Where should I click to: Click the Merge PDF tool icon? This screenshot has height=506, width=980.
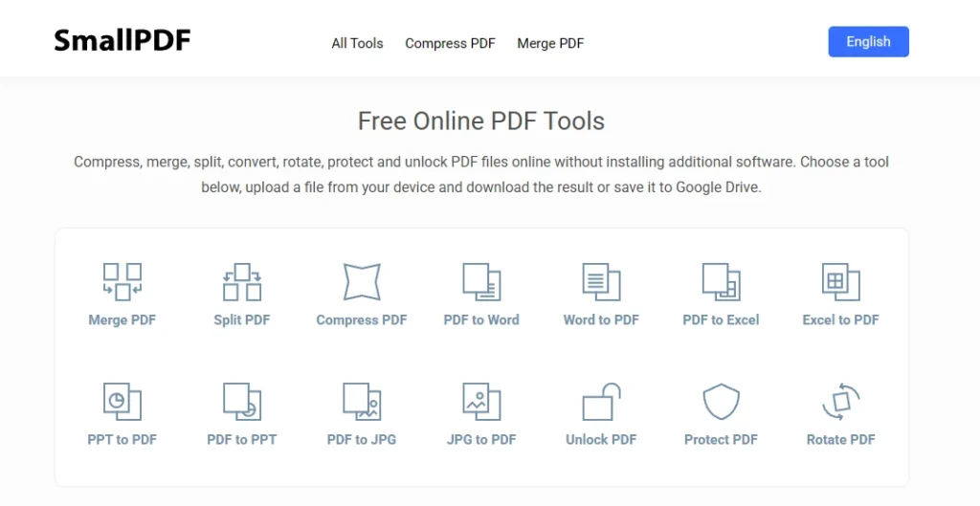(122, 282)
